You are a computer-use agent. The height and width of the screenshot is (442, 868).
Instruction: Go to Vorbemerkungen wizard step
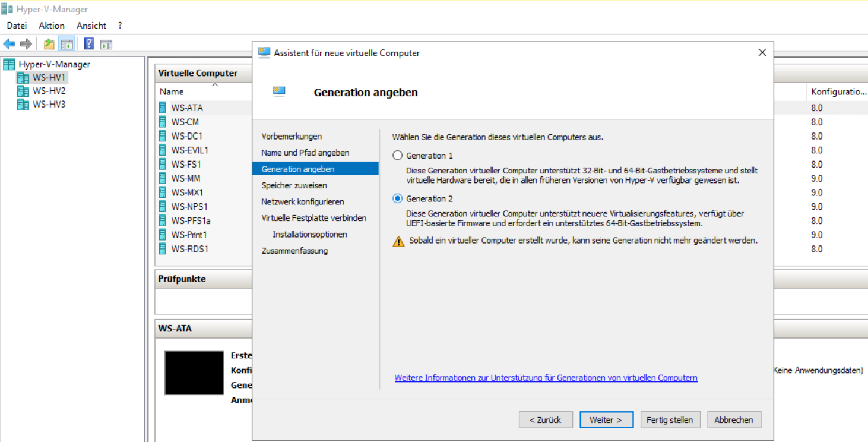(292, 136)
